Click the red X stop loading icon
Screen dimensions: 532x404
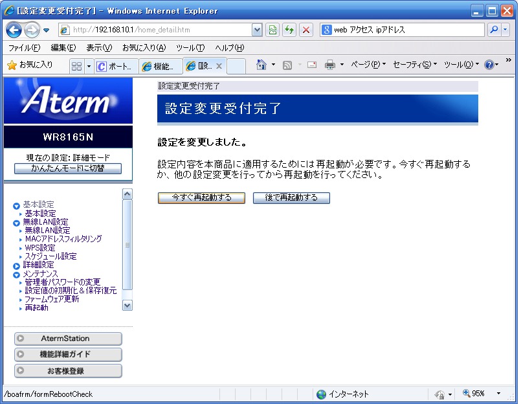point(306,30)
